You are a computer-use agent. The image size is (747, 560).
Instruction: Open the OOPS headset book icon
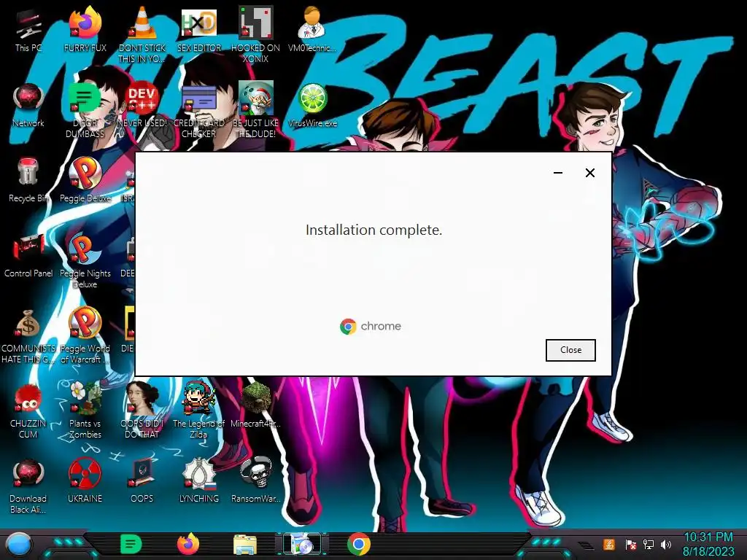(142, 481)
